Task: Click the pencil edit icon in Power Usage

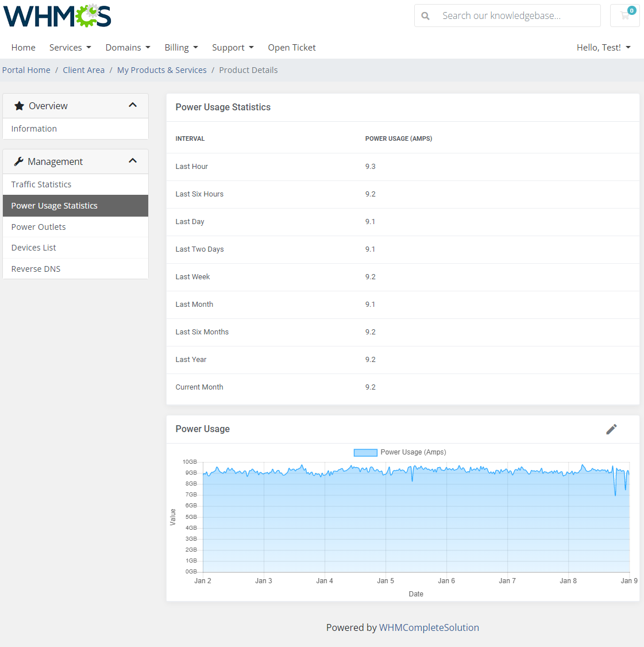Action: [611, 429]
